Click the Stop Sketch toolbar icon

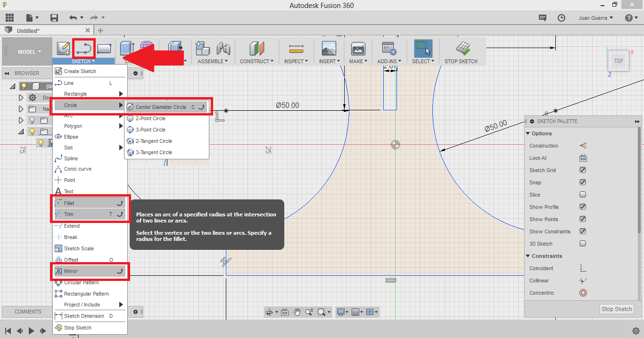pyautogui.click(x=462, y=48)
